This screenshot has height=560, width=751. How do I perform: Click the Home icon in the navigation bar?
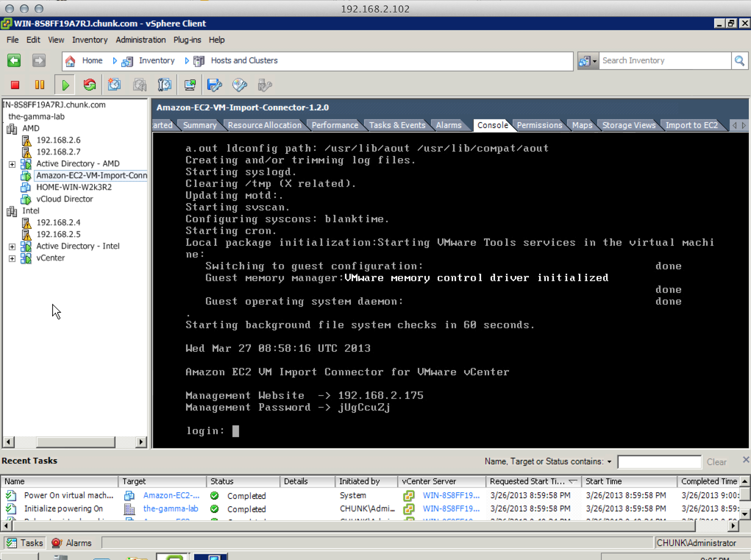[x=70, y=61]
